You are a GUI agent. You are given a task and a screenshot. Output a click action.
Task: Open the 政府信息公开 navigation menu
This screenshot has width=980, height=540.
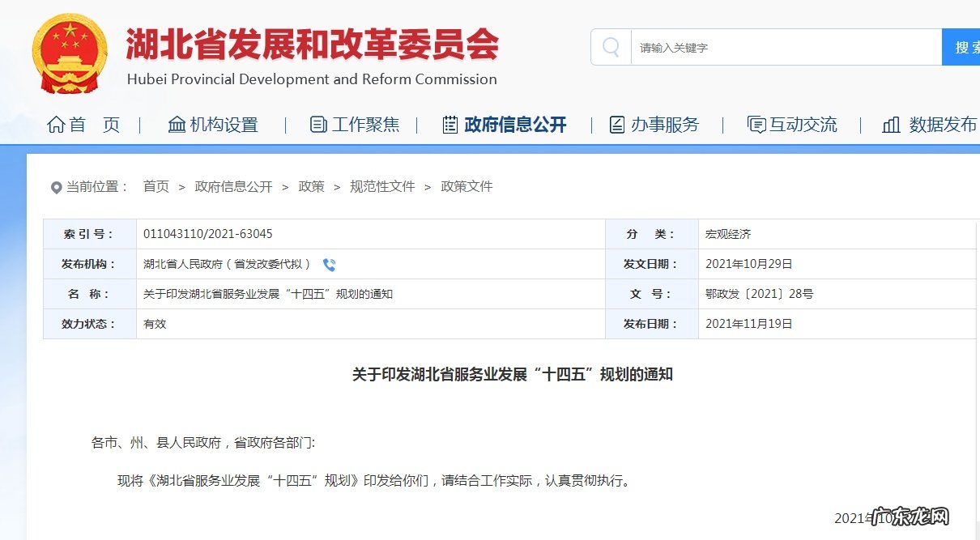(x=515, y=125)
